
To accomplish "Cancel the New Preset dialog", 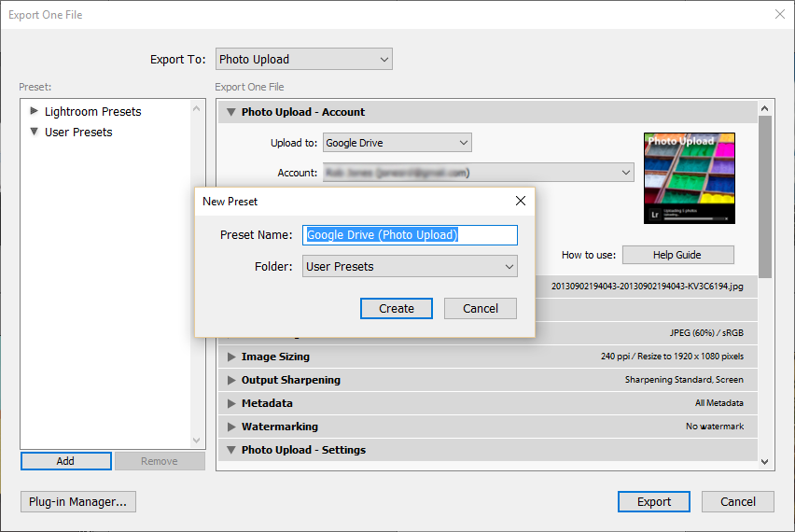I will [x=480, y=309].
